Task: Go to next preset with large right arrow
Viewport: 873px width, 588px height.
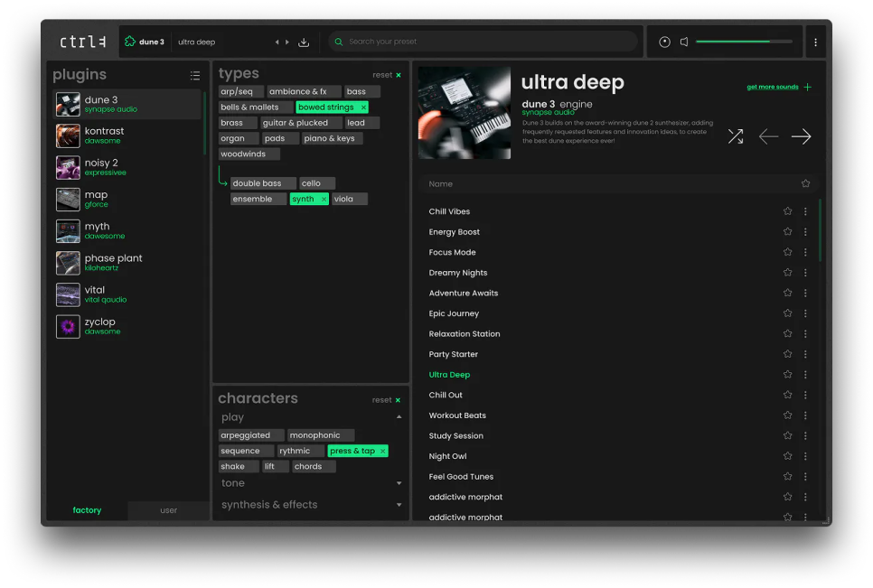Action: pos(802,136)
